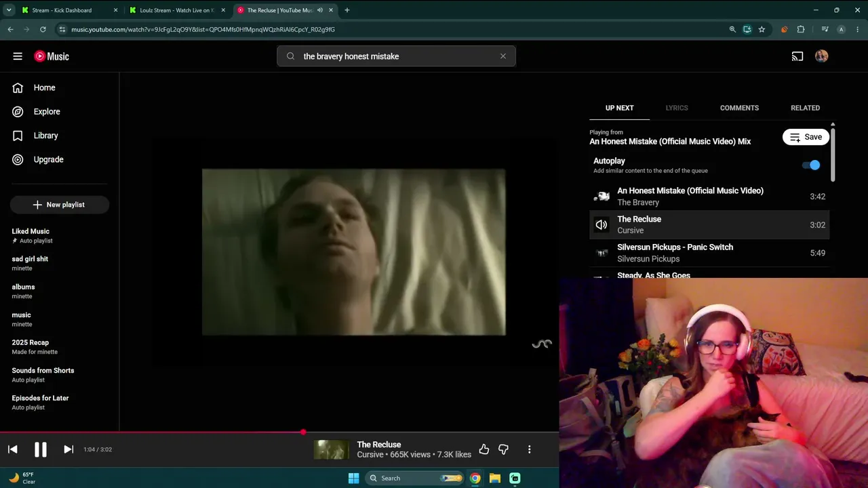Image resolution: width=868 pixels, height=488 pixels.
Task: Open the Extensions puzzle icon
Action: [801, 29]
